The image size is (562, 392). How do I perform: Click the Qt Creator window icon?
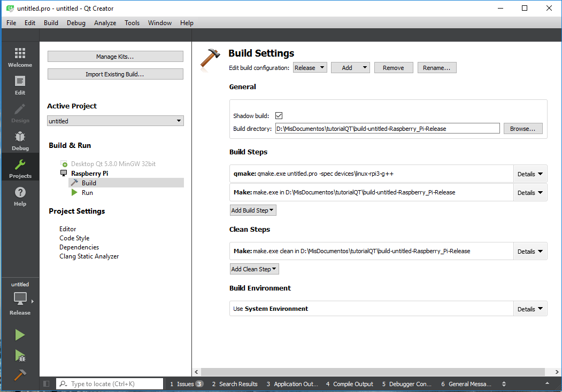click(x=10, y=8)
